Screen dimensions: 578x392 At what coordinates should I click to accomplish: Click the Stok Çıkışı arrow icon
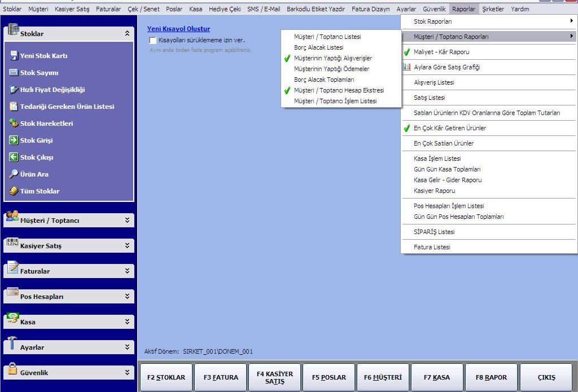(x=14, y=157)
